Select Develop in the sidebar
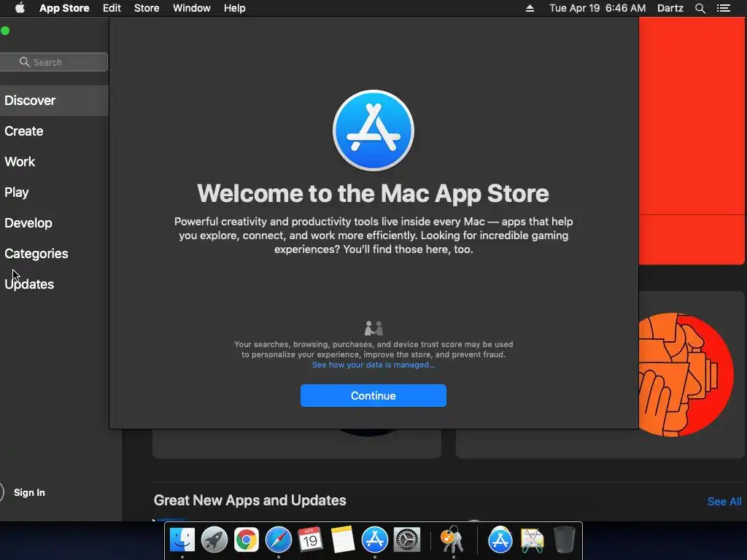This screenshot has height=560, width=747. [28, 223]
